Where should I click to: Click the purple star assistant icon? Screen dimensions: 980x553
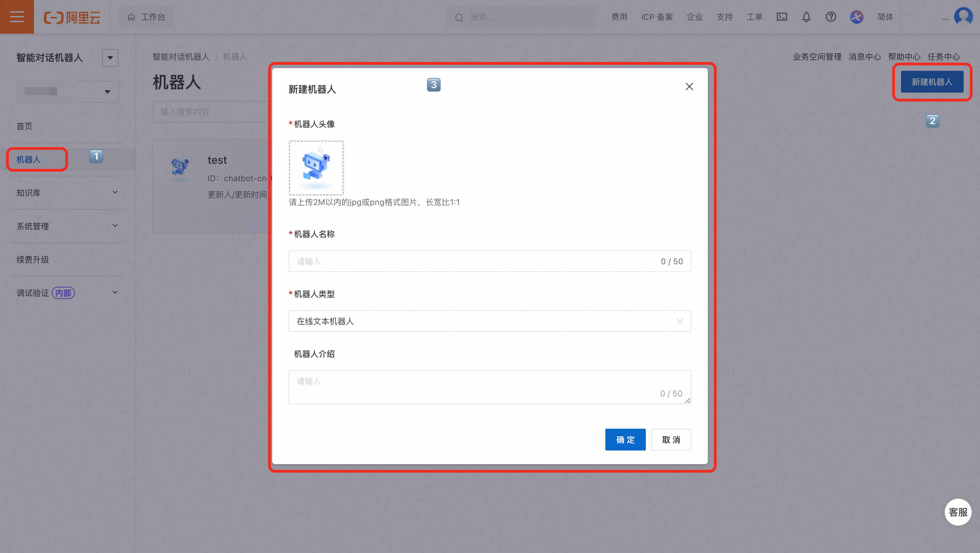point(856,17)
